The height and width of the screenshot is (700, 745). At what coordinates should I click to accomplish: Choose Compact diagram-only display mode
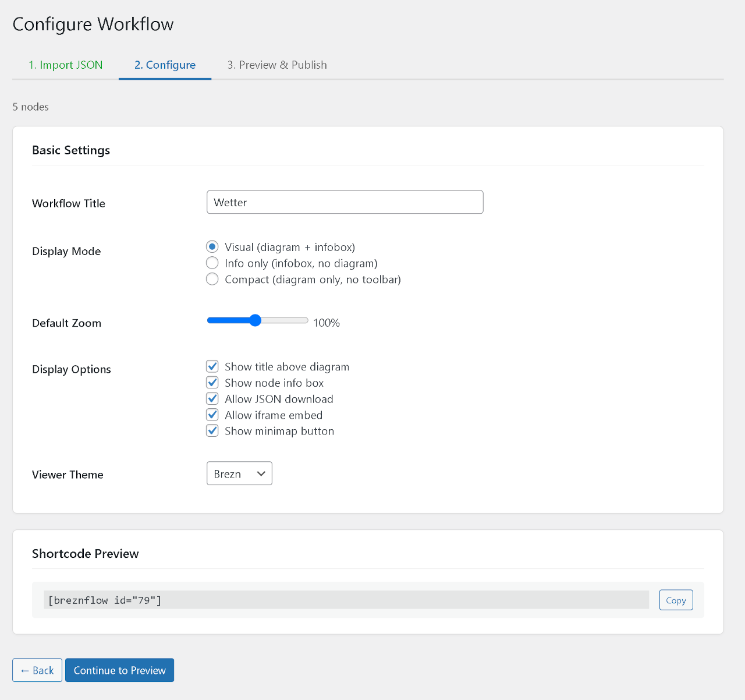212,279
